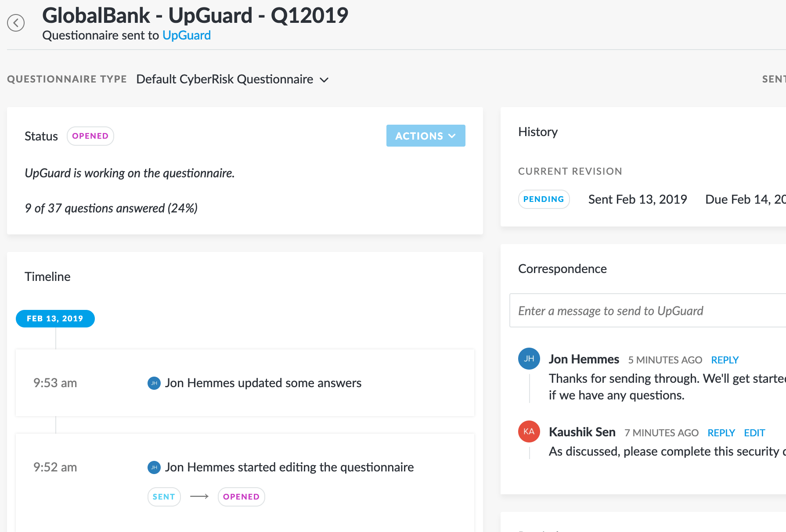
Task: Click the Kaushik Sen name in Correspondence
Action: pos(582,432)
